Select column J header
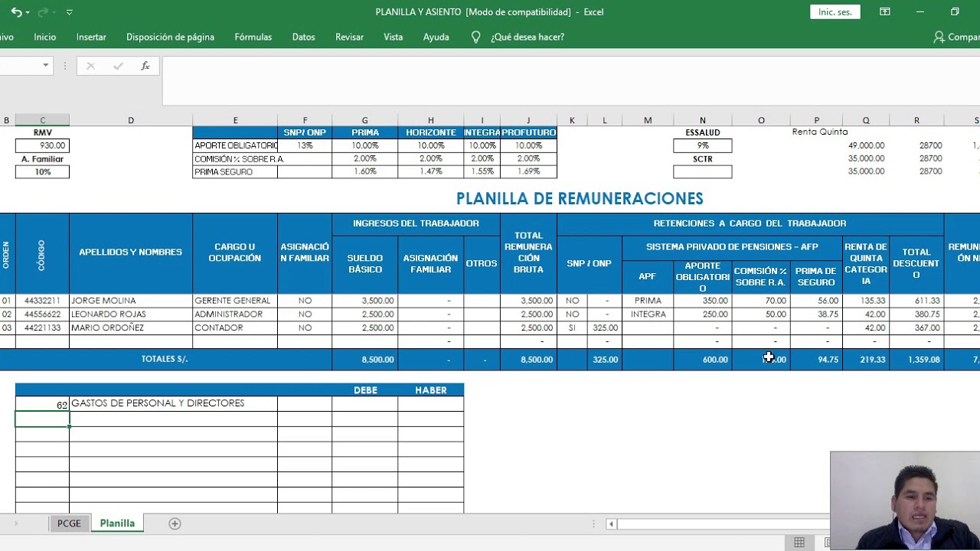Viewport: 980px width, 551px height. point(528,120)
